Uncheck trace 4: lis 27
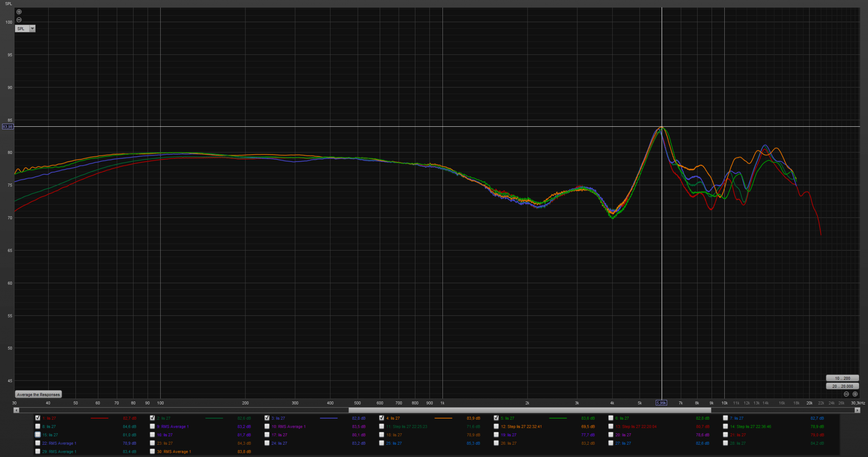 click(381, 418)
